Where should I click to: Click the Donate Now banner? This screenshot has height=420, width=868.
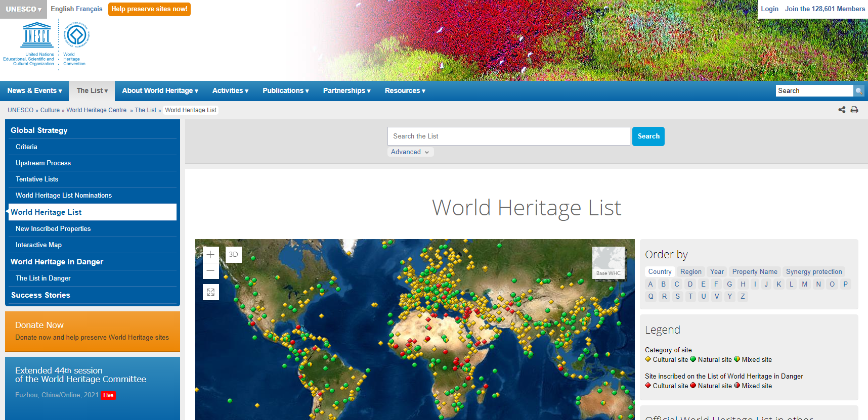pos(93,332)
